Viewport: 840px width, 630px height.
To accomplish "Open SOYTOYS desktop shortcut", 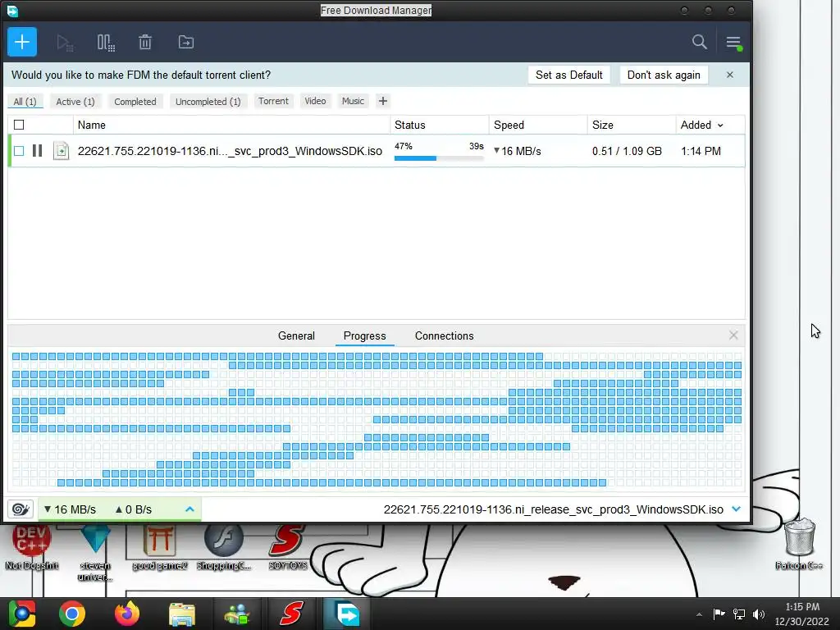I will pyautogui.click(x=288, y=546).
